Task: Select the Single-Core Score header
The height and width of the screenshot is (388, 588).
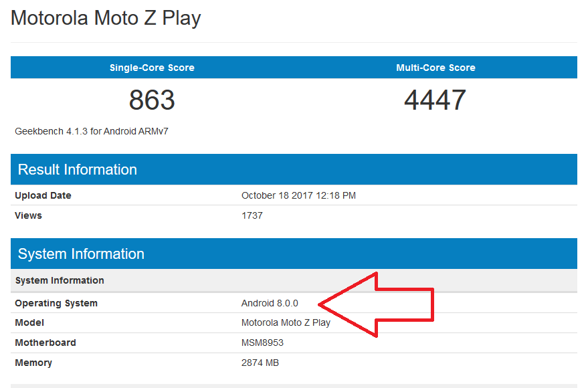Action: pos(152,68)
